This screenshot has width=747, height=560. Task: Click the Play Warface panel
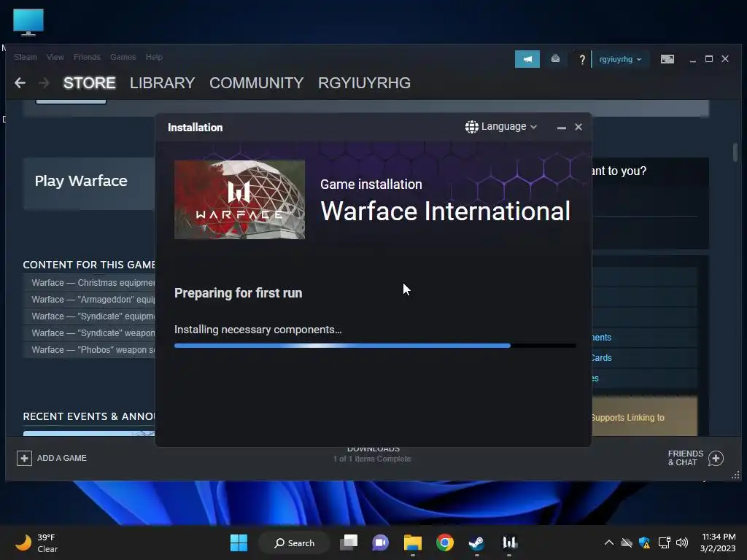pyautogui.click(x=89, y=183)
